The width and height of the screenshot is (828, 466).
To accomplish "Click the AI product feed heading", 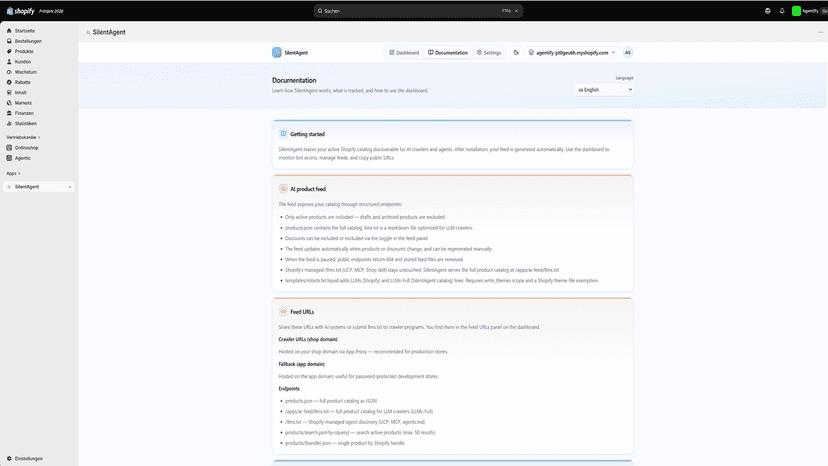I will click(x=308, y=189).
